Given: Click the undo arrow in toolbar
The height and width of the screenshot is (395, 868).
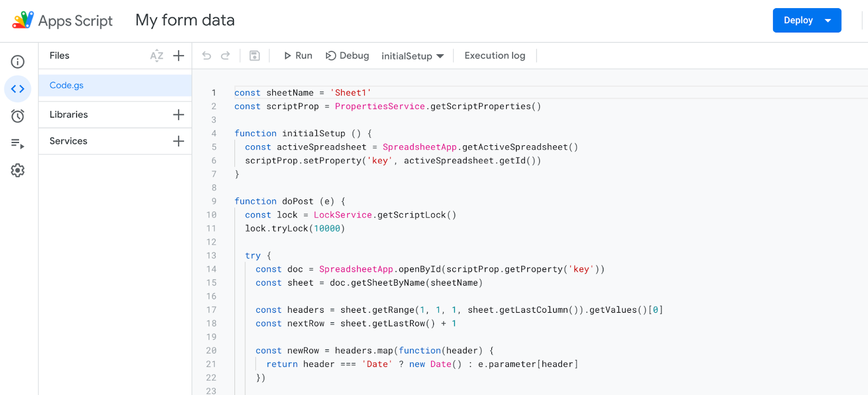Looking at the screenshot, I should pos(207,56).
